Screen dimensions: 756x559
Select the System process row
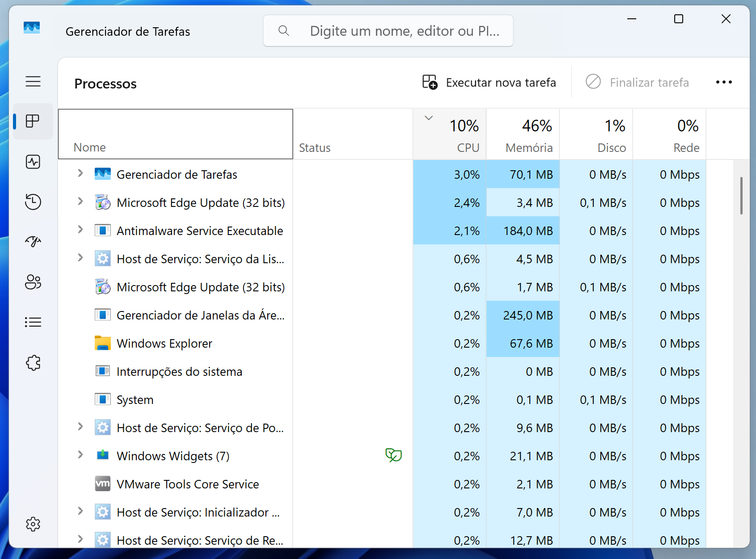[x=382, y=399]
